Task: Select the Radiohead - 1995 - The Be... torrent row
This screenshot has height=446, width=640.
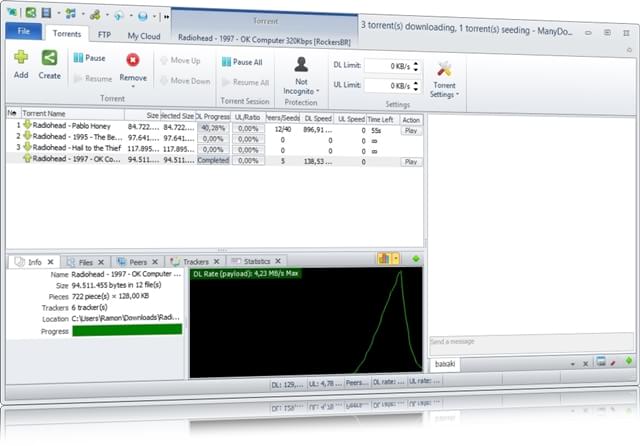Action: (x=215, y=139)
